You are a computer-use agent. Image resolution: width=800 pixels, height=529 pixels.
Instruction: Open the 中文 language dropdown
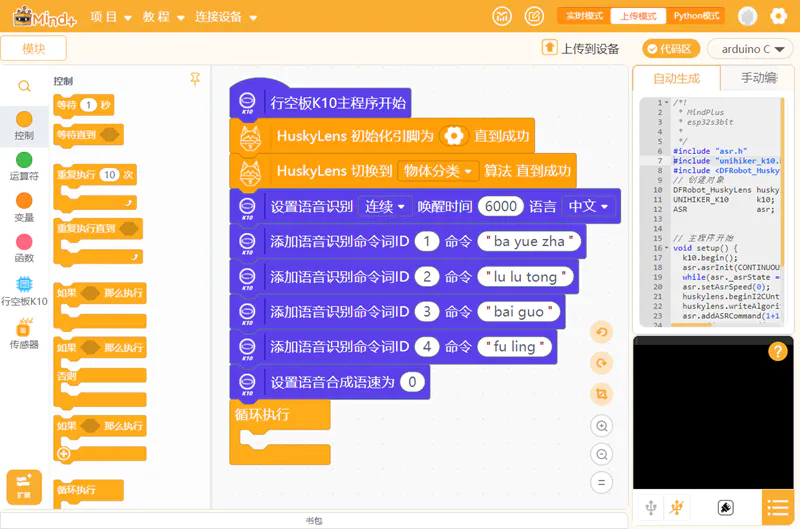point(588,206)
